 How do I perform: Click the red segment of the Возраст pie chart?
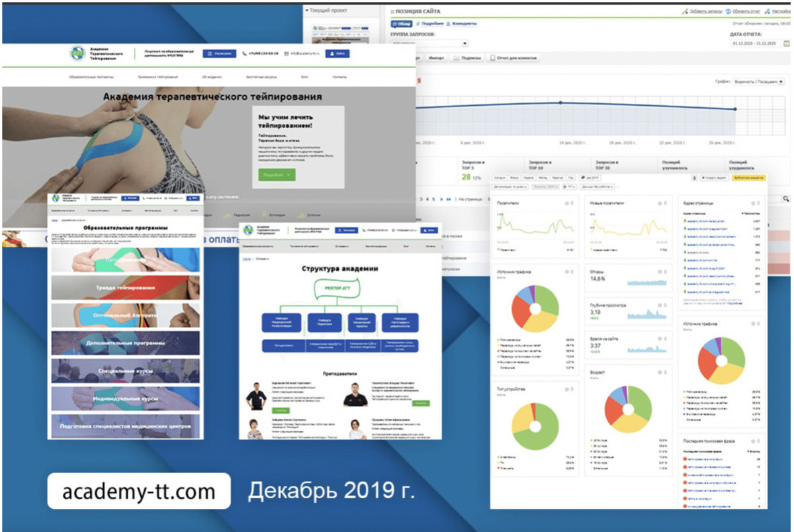pos(615,411)
